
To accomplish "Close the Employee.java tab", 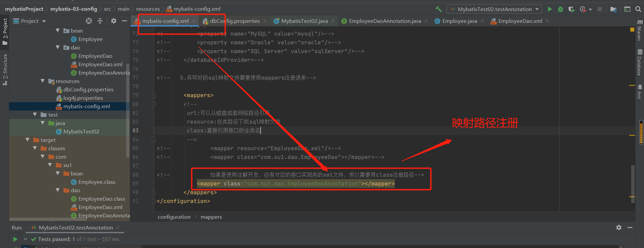I will [482, 21].
